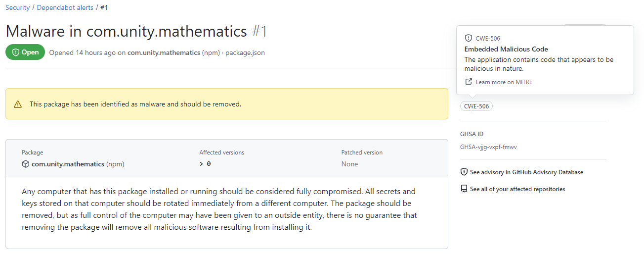
Task: Click the Embedded Malicious Code popover title
Action: pos(506,49)
